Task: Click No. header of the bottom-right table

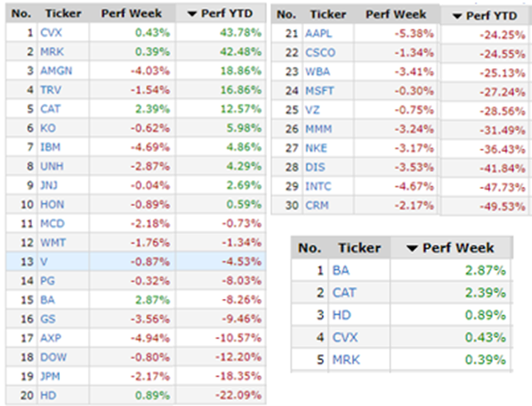Action: tap(310, 248)
